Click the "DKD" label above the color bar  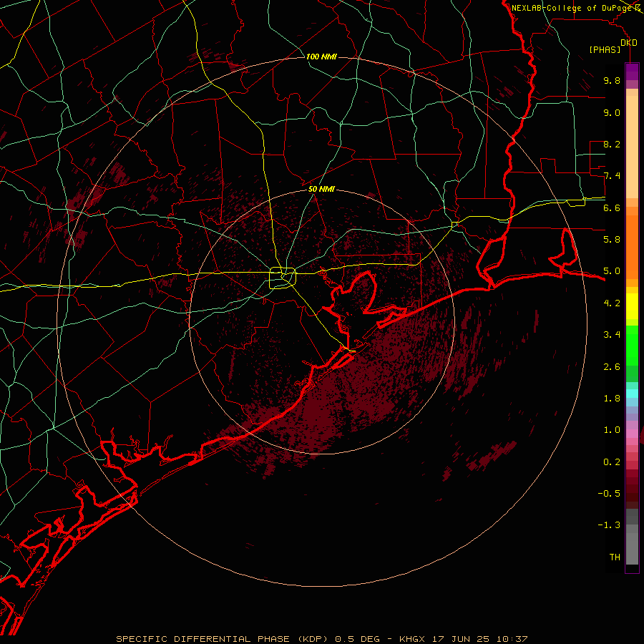(629, 43)
